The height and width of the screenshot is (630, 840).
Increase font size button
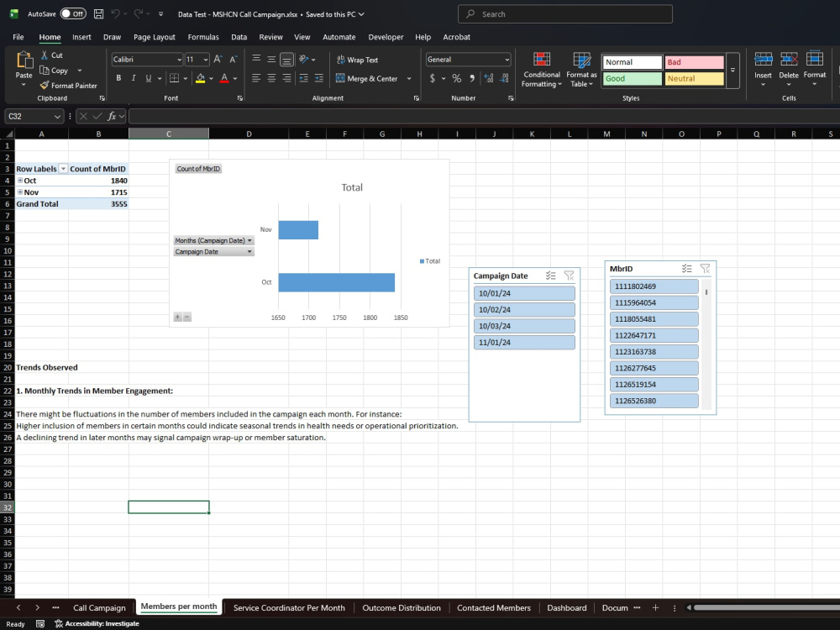coord(218,60)
